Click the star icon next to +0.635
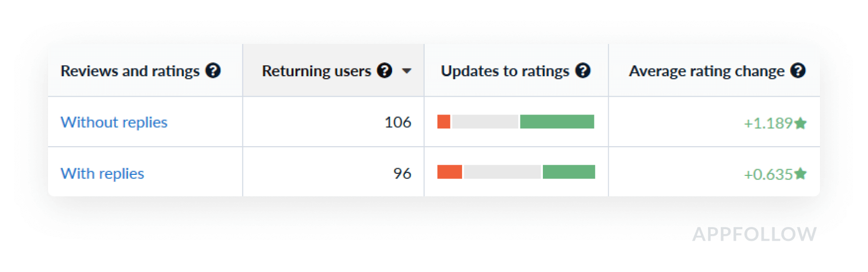This screenshot has width=868, height=272. pyautogui.click(x=801, y=174)
